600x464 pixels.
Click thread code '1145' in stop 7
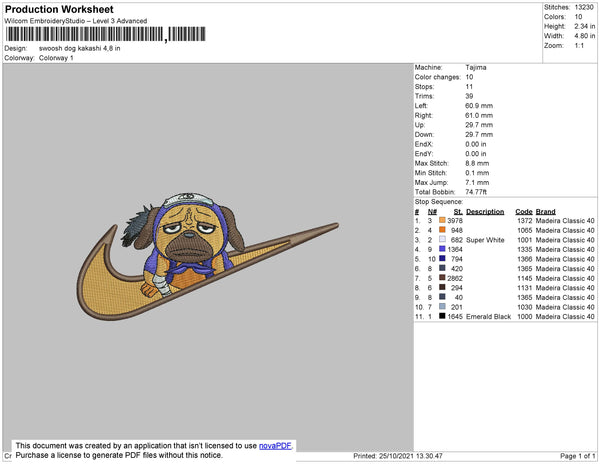524,278
